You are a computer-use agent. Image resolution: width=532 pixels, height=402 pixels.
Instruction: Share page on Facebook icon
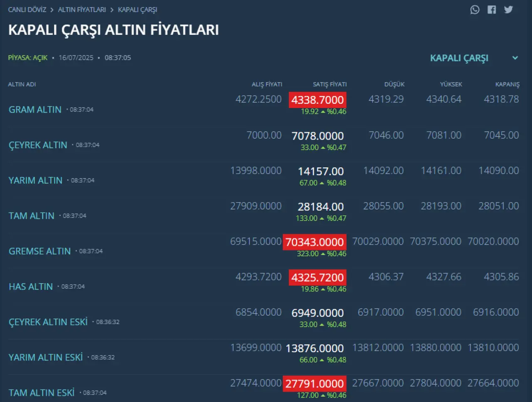492,10
